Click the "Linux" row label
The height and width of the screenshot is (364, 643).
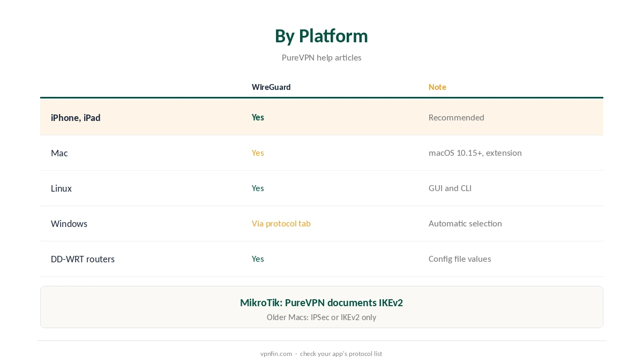click(x=61, y=188)
